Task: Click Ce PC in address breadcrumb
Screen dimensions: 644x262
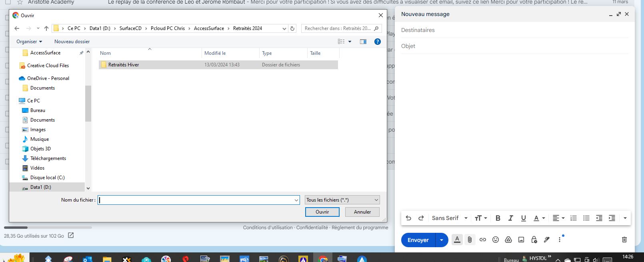Action: 74,28
